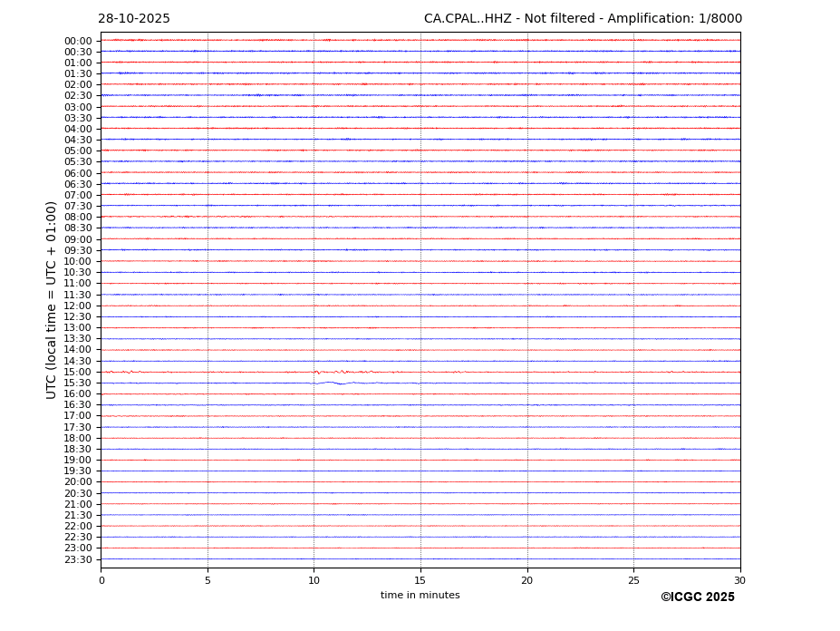Click the vertical UTC local time axis label
The width and height of the screenshot is (840, 631).
point(52,299)
